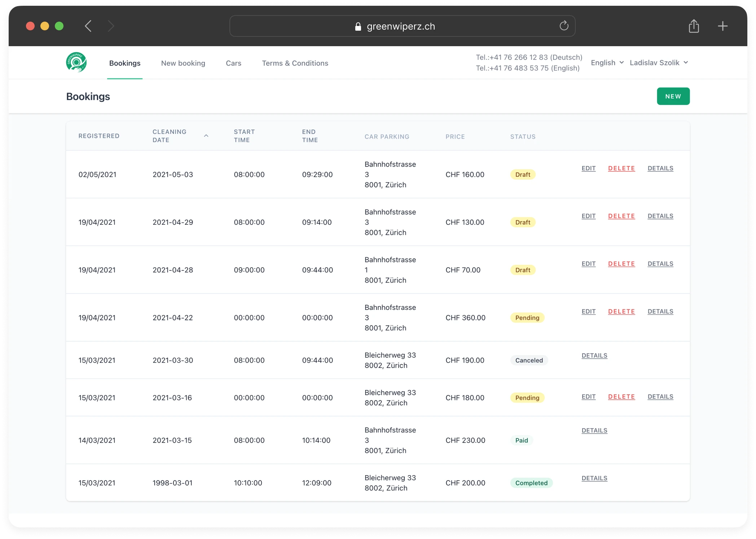The image size is (756, 539).
Task: Click Pending badge on CHF 360.00 row
Action: [x=527, y=318]
